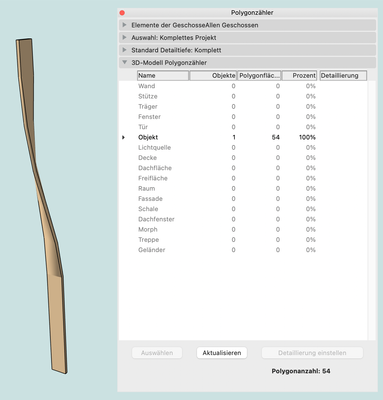Click the Auswählen button
This screenshot has width=383, height=400.
[x=157, y=353]
